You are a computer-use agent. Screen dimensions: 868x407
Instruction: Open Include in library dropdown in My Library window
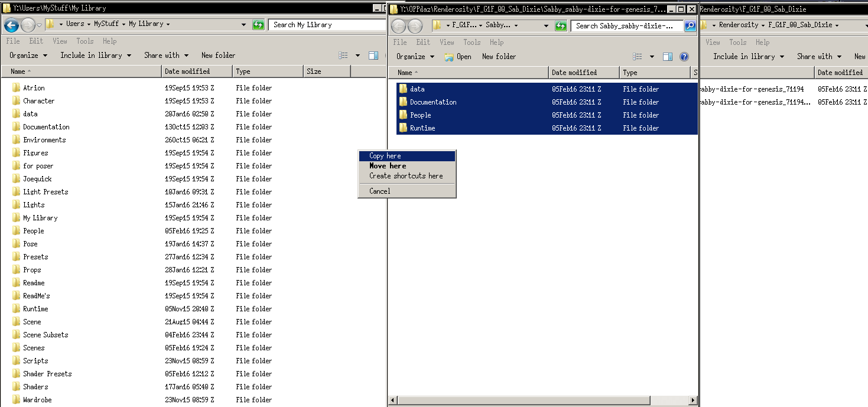[x=96, y=56]
